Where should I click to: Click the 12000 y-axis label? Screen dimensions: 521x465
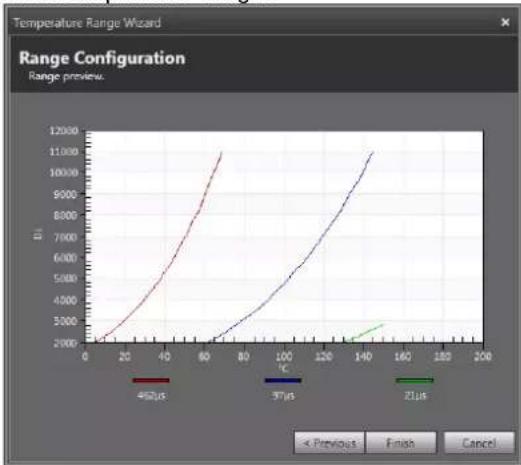[64, 131]
